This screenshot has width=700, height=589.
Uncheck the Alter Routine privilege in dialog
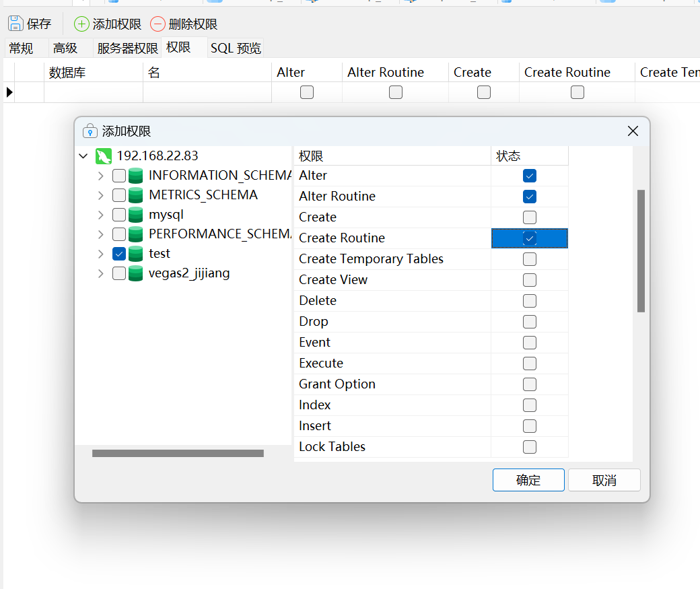coord(530,197)
